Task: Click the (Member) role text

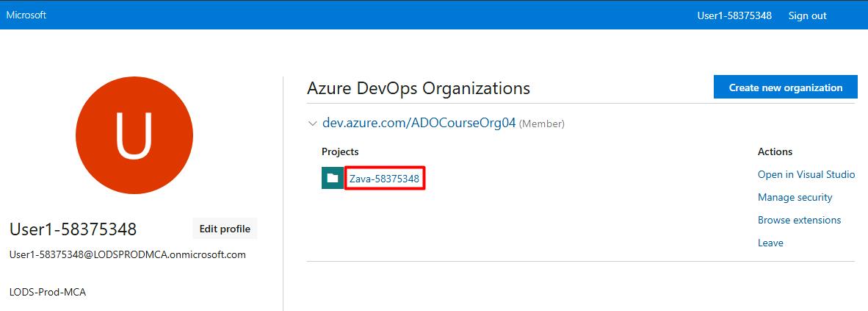Action: point(541,124)
